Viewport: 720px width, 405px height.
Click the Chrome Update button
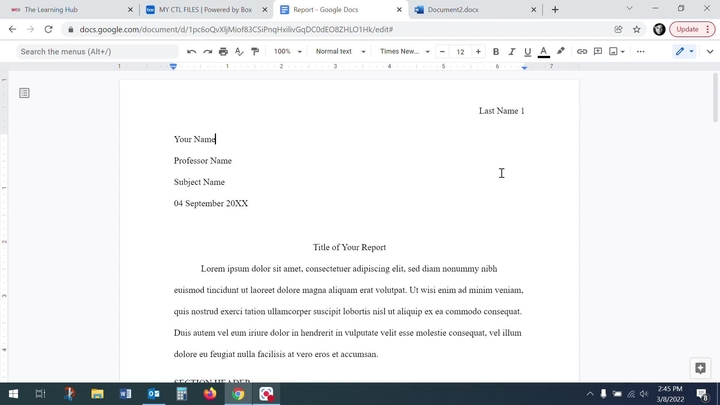(689, 29)
